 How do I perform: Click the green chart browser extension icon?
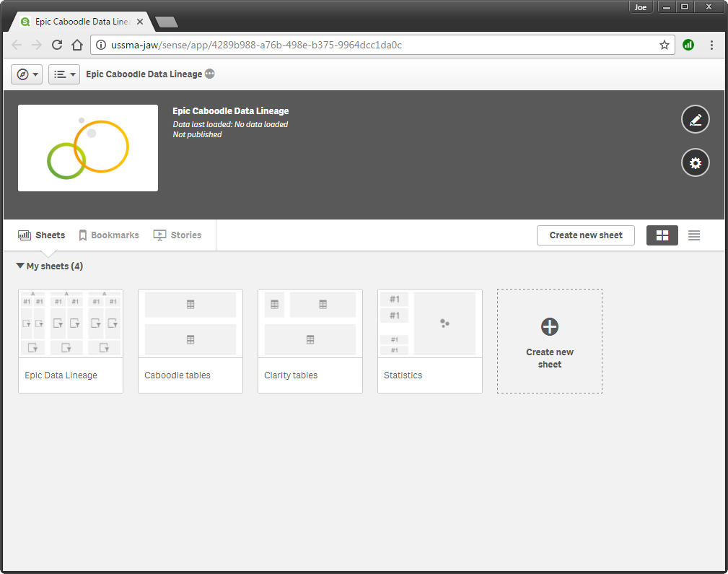[x=688, y=45]
